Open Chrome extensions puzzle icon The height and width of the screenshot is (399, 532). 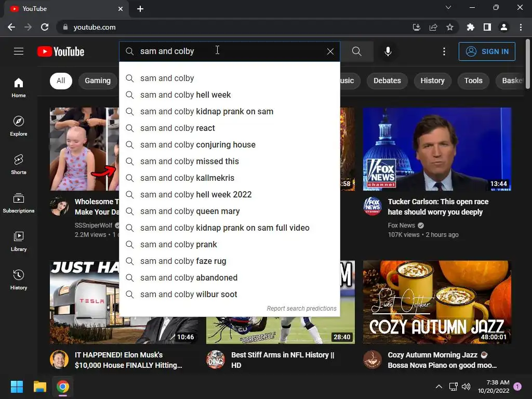(x=471, y=27)
